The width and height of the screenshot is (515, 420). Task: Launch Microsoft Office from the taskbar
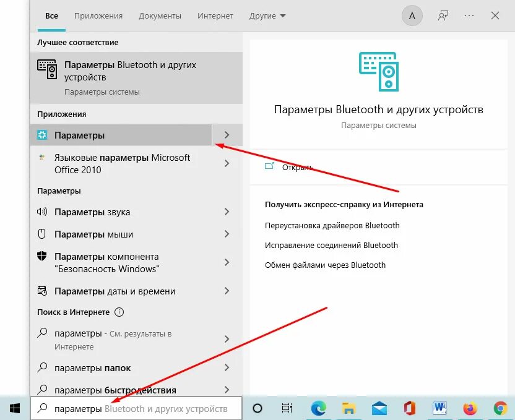click(409, 408)
